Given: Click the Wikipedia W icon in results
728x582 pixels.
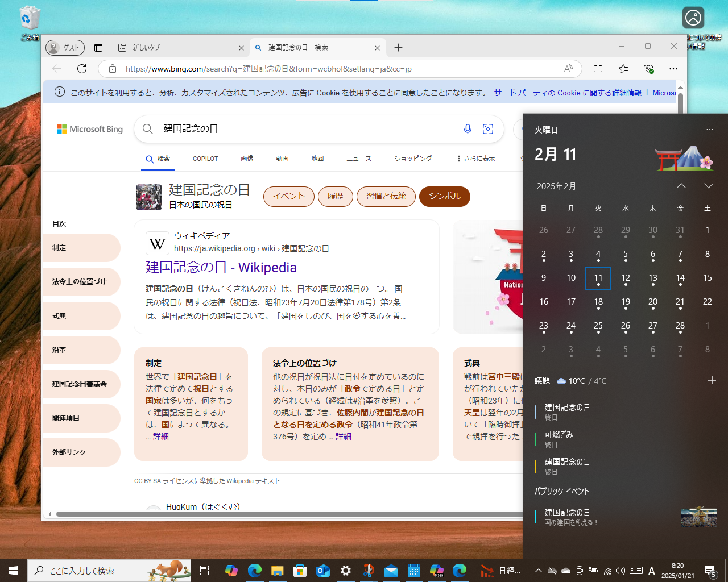Looking at the screenshot, I should coord(157,243).
